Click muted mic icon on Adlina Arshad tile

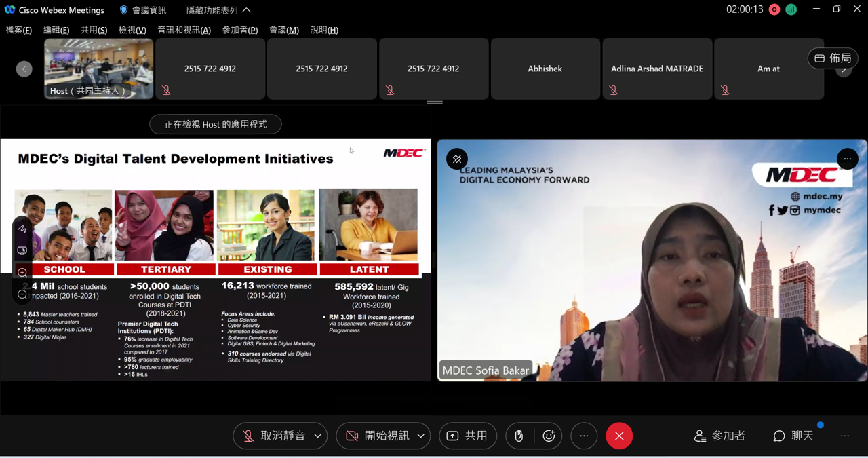(614, 90)
